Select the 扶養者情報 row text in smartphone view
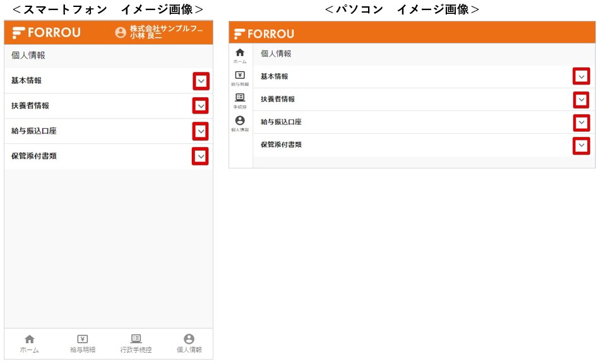The width and height of the screenshot is (601, 364). [x=30, y=106]
